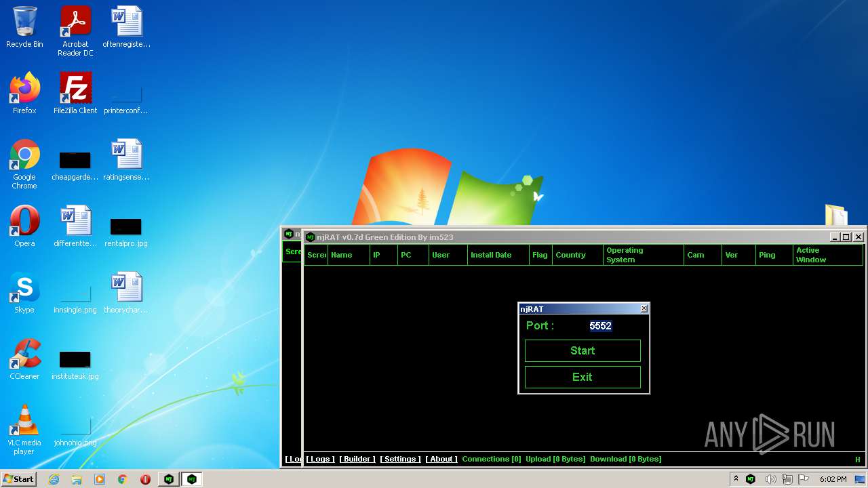The image size is (868, 488).
Task: Click Download [0 Bytes] status text
Action: tap(626, 459)
